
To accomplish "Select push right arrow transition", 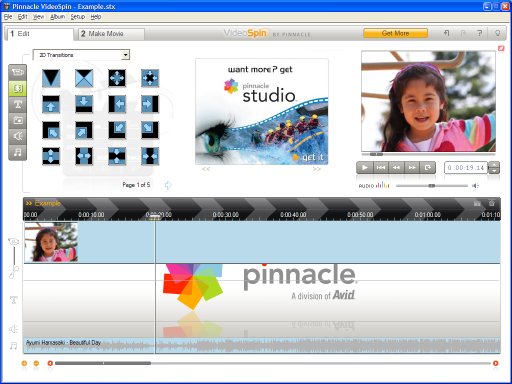I will point(150,104).
